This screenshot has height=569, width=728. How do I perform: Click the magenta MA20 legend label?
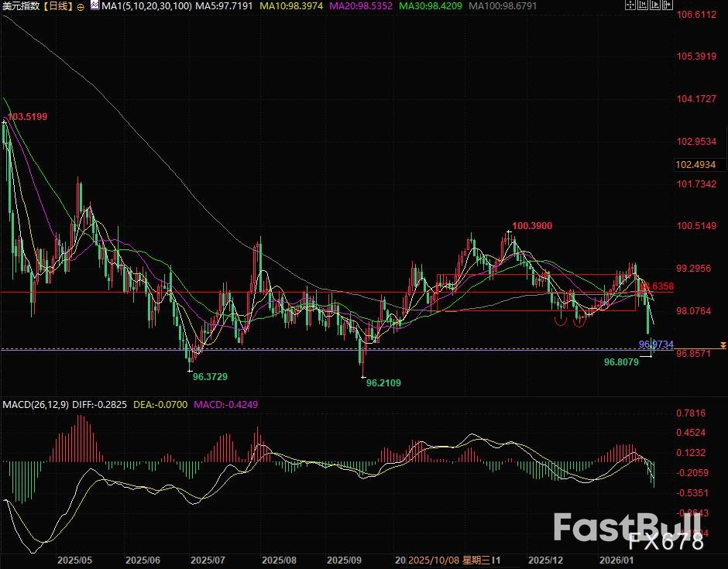point(362,6)
